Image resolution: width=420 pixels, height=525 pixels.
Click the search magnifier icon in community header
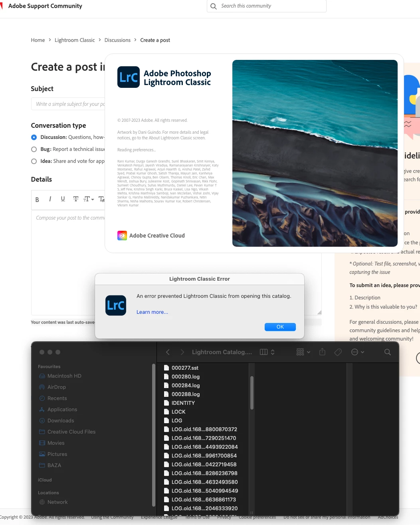coord(214,6)
